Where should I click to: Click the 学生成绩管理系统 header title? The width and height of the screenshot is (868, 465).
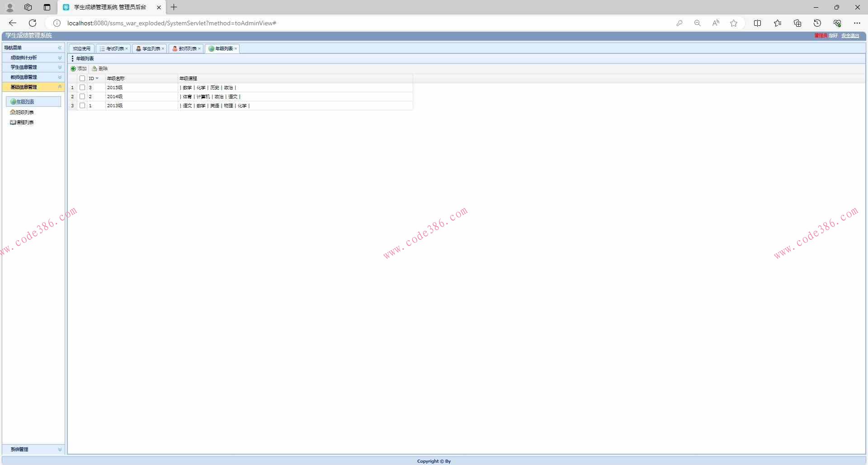(29, 36)
